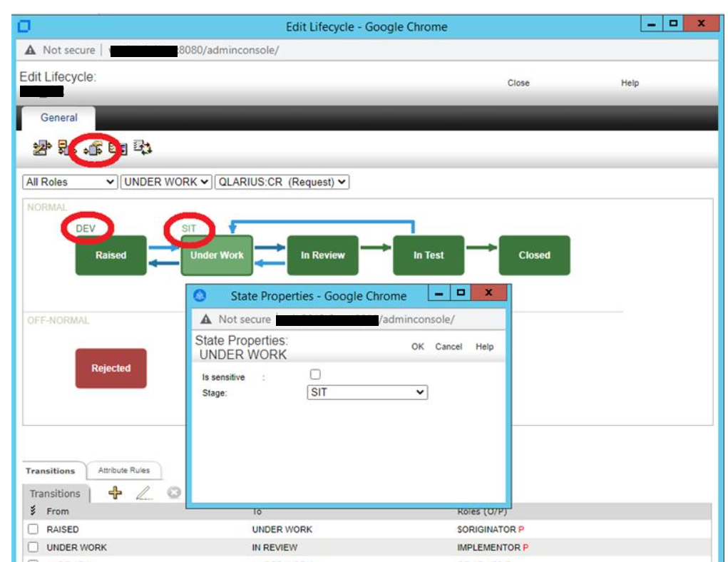Select the Closed state node
728x562 pixels.
point(534,255)
